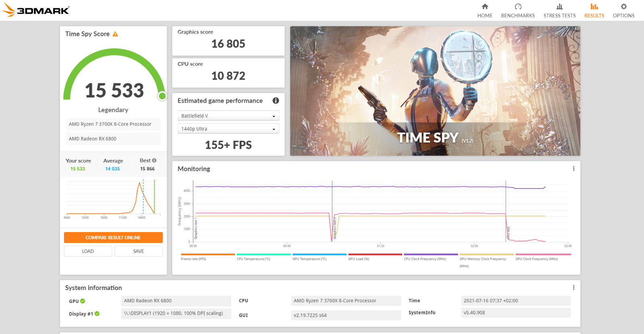Click the Time Spy banner image

pyautogui.click(x=435, y=91)
